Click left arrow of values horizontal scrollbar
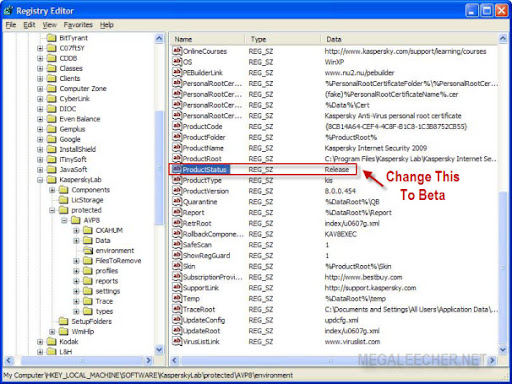Viewport: 512px width, 384px height. pyautogui.click(x=174, y=360)
